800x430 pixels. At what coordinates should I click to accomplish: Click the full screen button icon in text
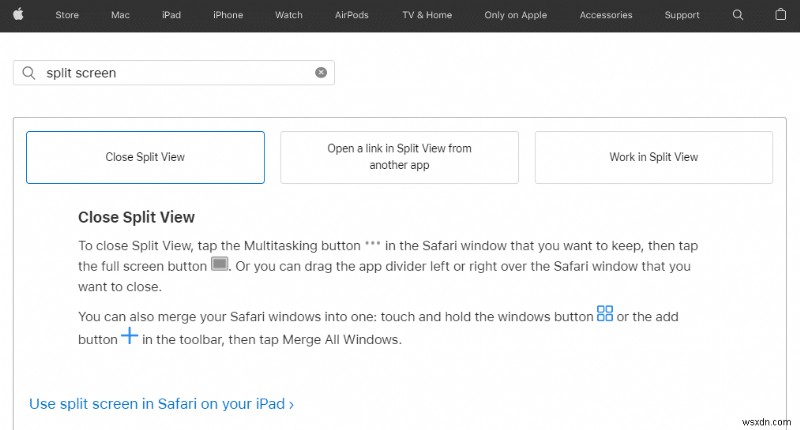tap(220, 265)
